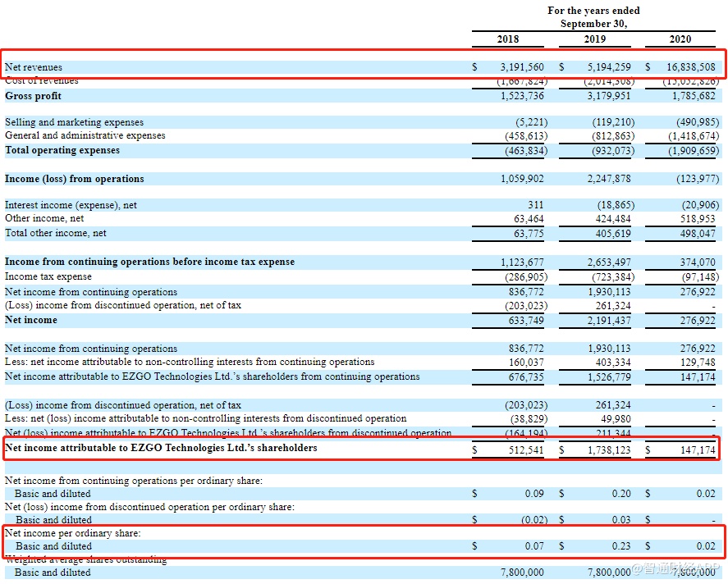
Task: Click the 2,191,437 net income value
Action: click(607, 320)
